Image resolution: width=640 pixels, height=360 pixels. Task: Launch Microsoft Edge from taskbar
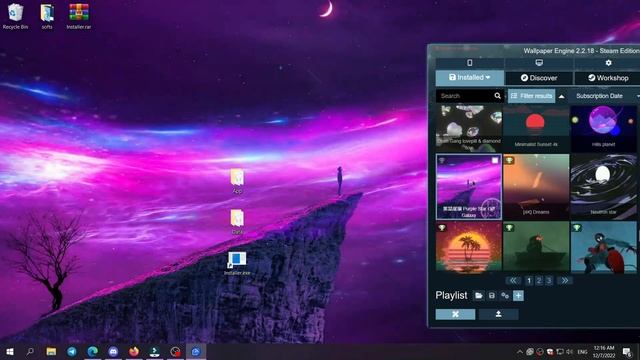click(93, 351)
